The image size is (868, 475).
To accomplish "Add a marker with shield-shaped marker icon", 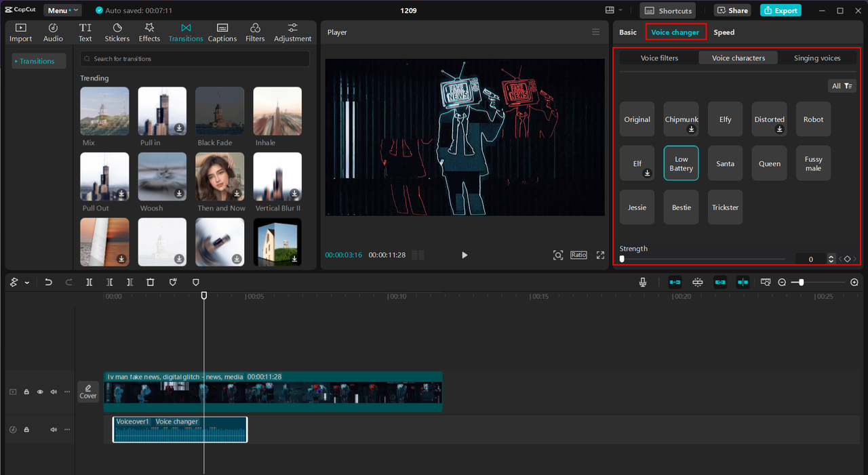I will point(196,282).
